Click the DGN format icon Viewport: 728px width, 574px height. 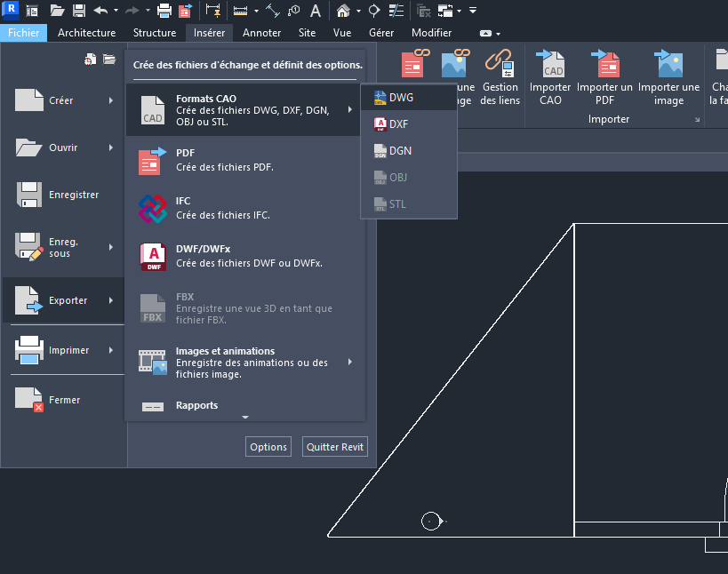(380, 151)
